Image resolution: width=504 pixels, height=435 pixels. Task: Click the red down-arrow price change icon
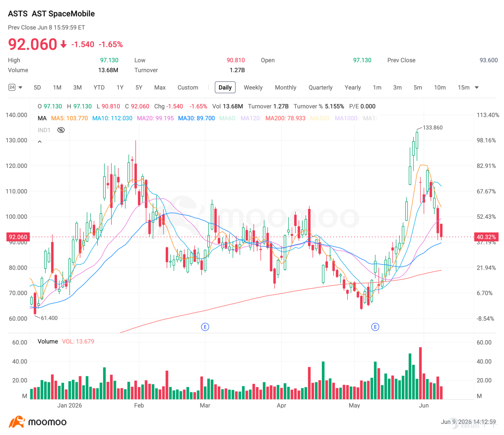click(x=64, y=44)
